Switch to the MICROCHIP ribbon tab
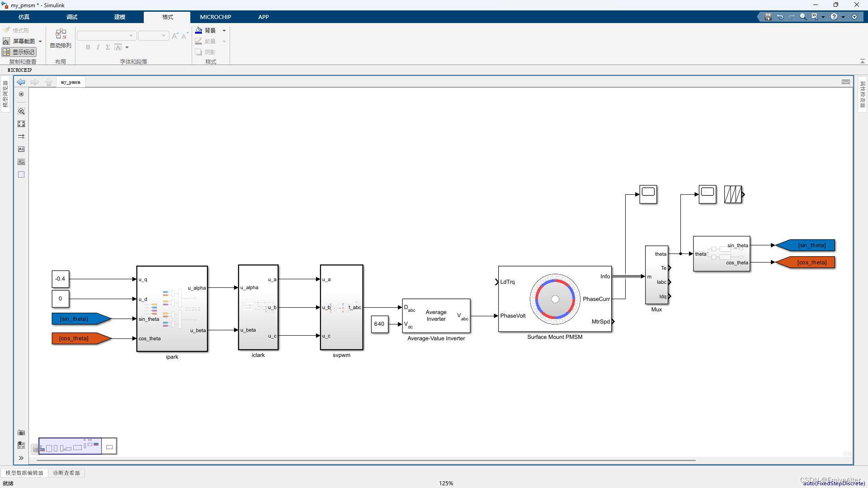This screenshot has height=488, width=868. tap(215, 17)
